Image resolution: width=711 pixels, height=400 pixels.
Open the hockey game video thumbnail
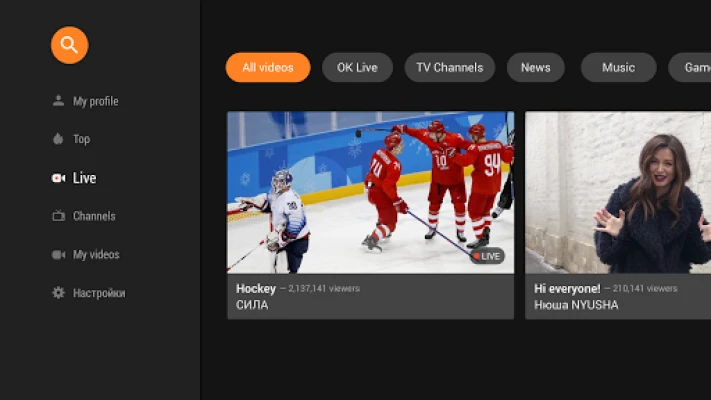click(370, 190)
